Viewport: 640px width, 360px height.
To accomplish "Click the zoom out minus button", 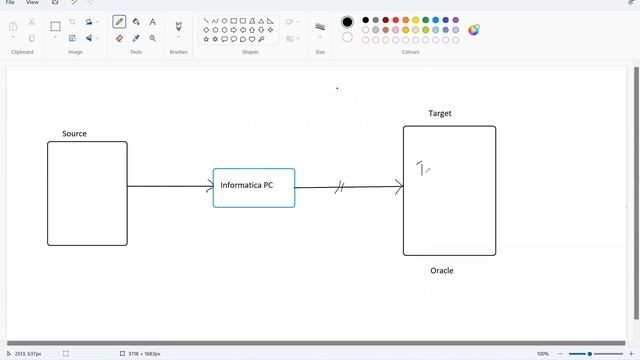I will coord(560,353).
